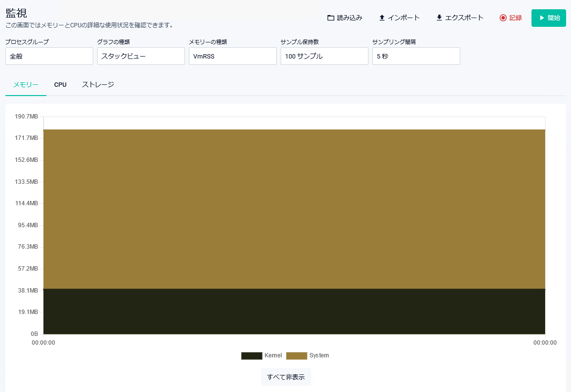Viewport: 571px width, 392px height.
Task: Click the 95.4MB axis label
Action: pos(28,225)
